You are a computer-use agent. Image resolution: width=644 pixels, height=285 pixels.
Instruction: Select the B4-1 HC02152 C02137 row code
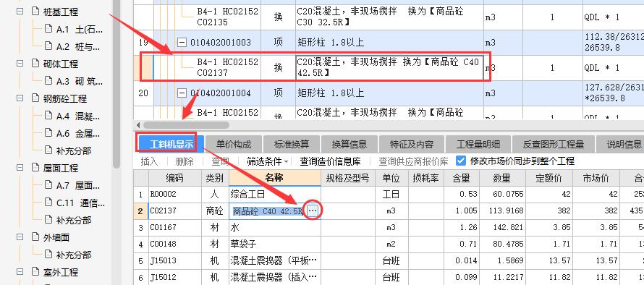pos(227,67)
